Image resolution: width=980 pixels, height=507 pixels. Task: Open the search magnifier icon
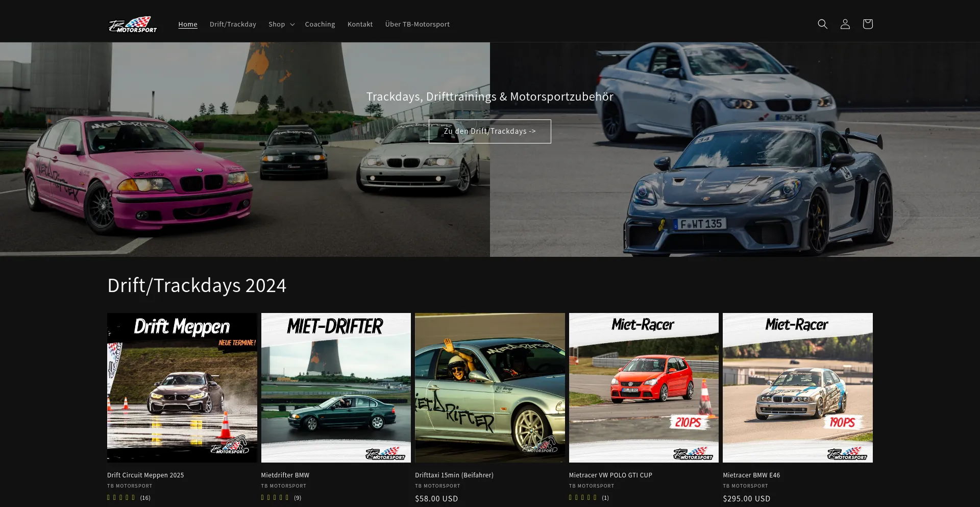[x=822, y=24]
